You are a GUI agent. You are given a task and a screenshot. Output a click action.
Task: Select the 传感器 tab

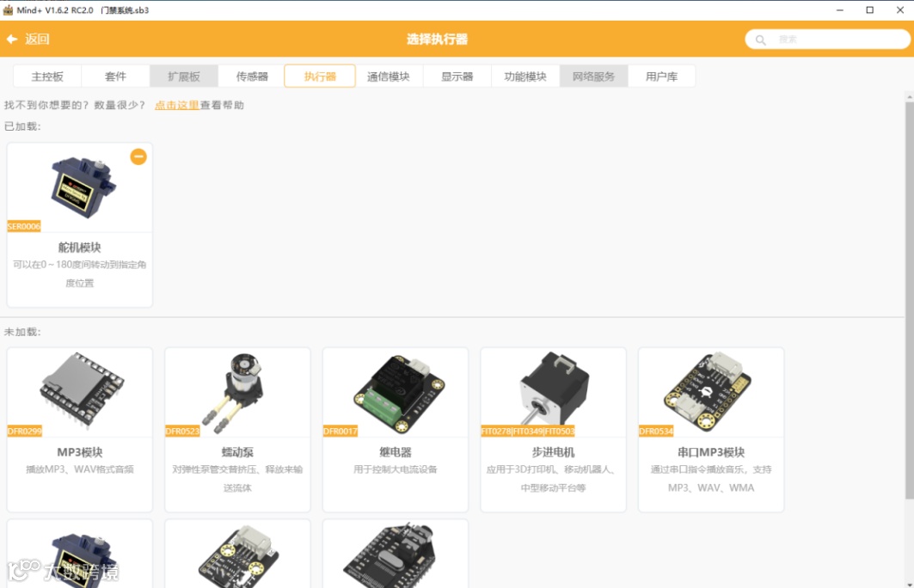[x=252, y=77]
